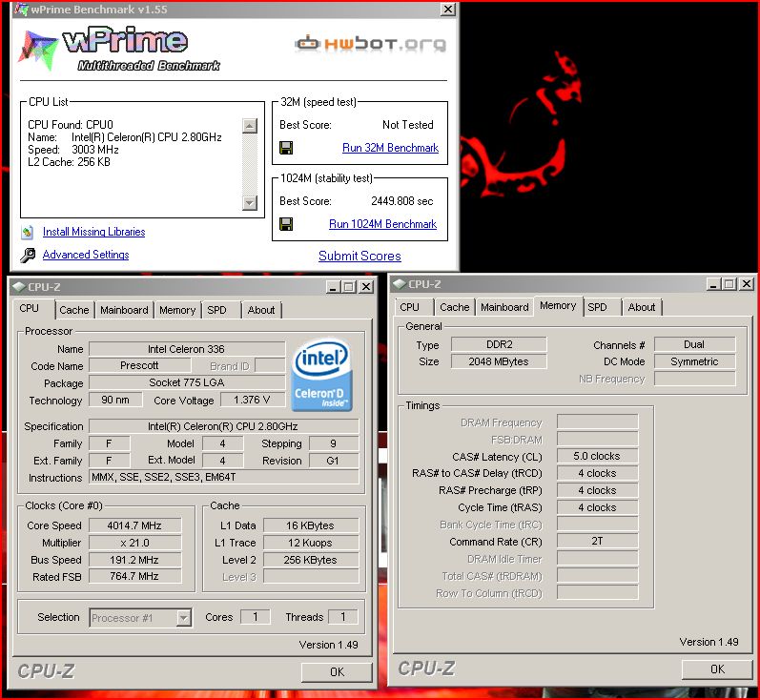
Task: Click the Code Name Prescott field
Action: (x=139, y=365)
